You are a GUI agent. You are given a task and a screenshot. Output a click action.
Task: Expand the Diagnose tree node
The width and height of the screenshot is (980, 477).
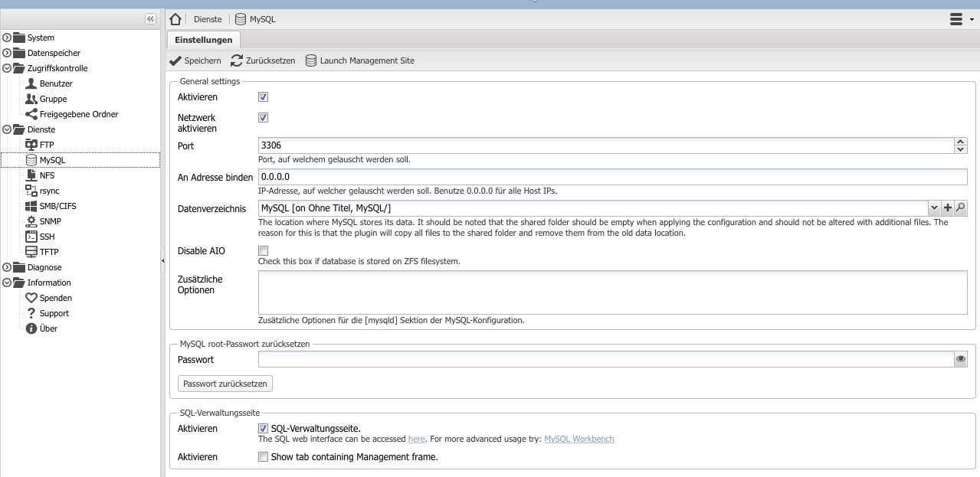(8, 267)
